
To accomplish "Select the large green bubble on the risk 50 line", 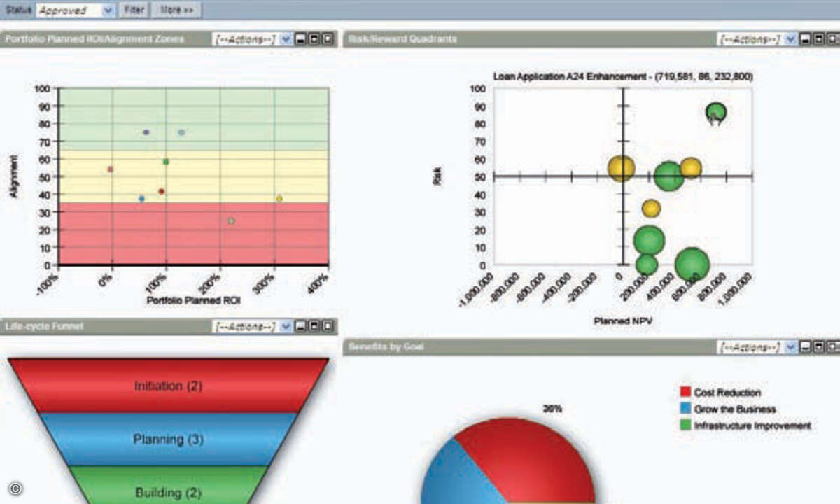I will [668, 176].
